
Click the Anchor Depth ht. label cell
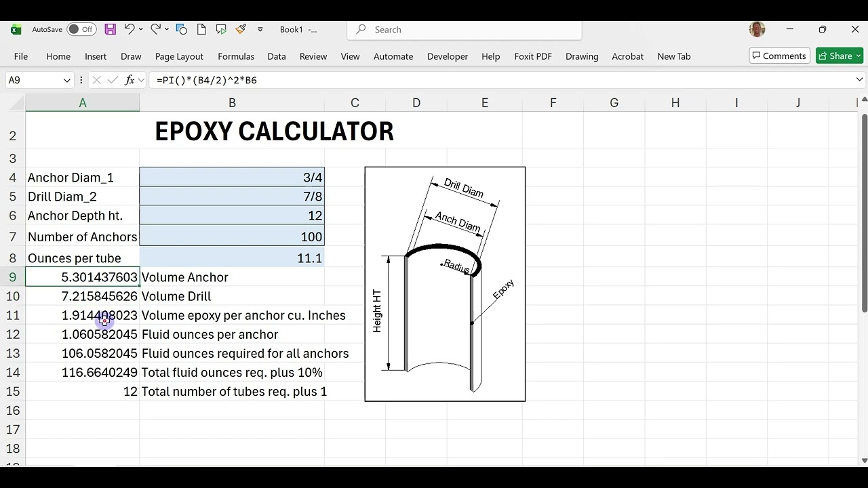click(x=83, y=216)
